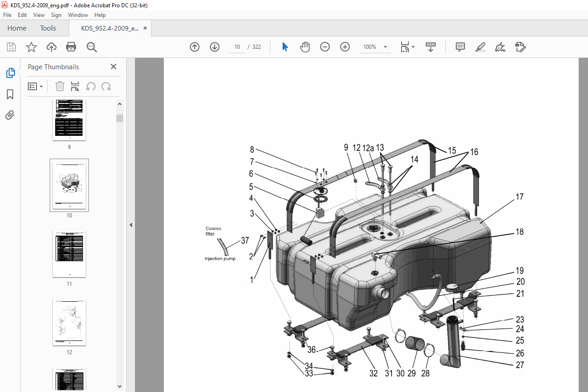
Task: Click part number 37 in the diagram
Action: point(245,240)
